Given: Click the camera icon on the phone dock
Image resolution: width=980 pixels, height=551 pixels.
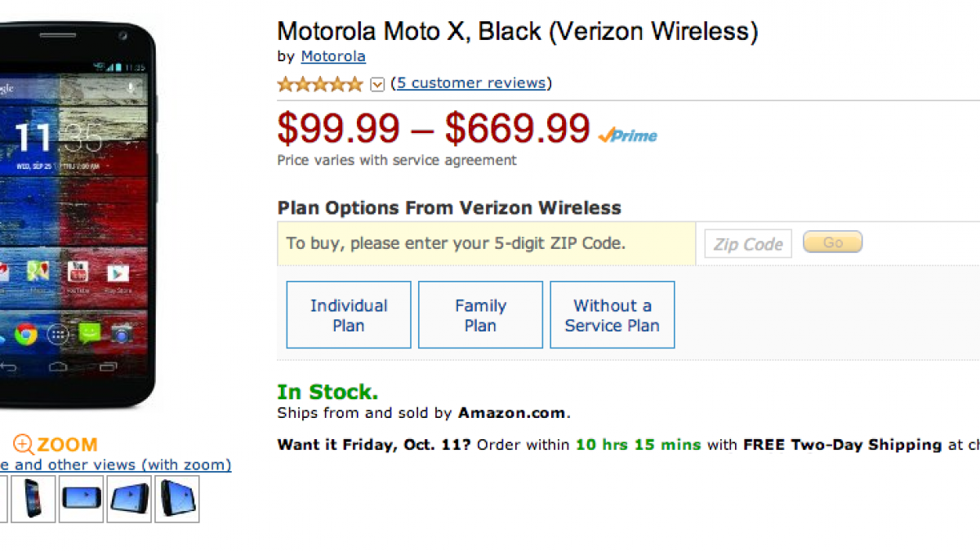Looking at the screenshot, I should point(122,333).
